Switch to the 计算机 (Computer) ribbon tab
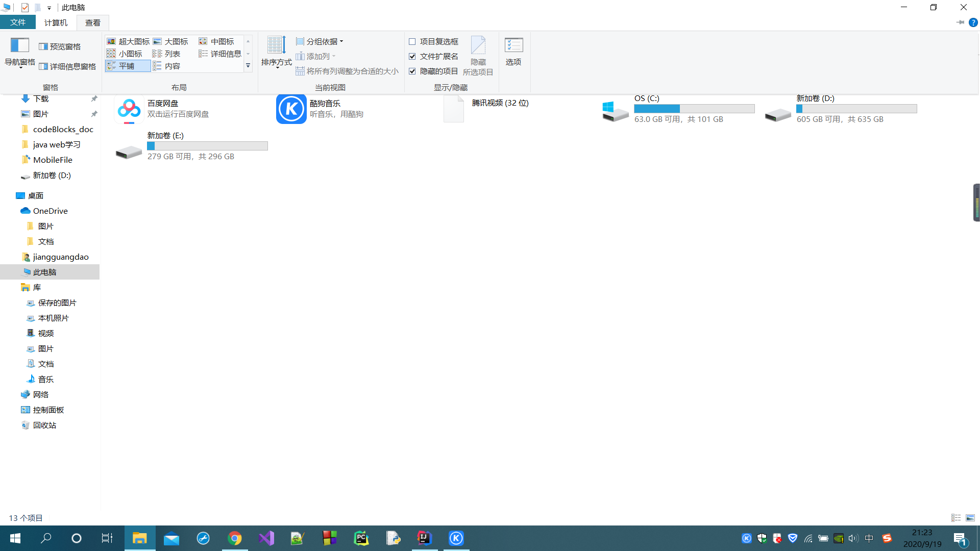This screenshot has height=551, width=980. coord(56,22)
